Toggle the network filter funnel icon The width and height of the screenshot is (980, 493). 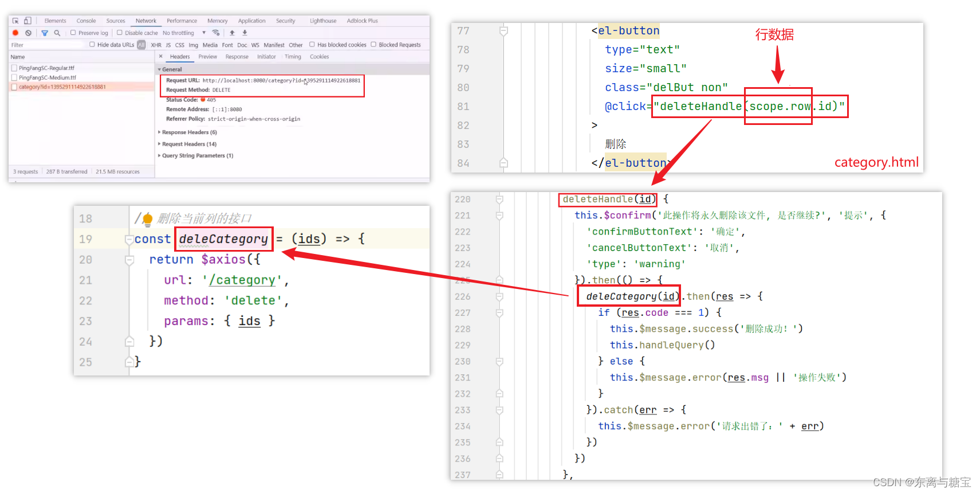coord(45,33)
